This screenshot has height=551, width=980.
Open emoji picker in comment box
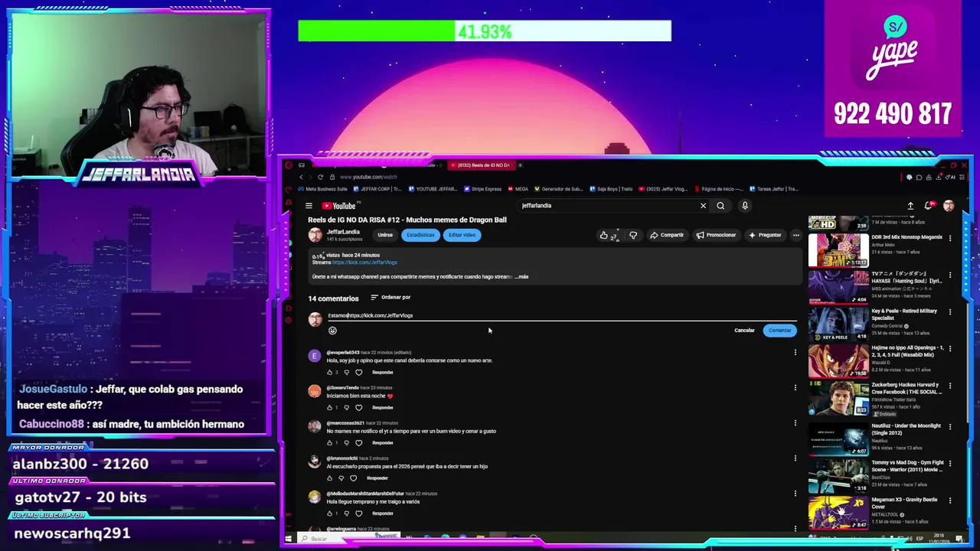point(332,331)
